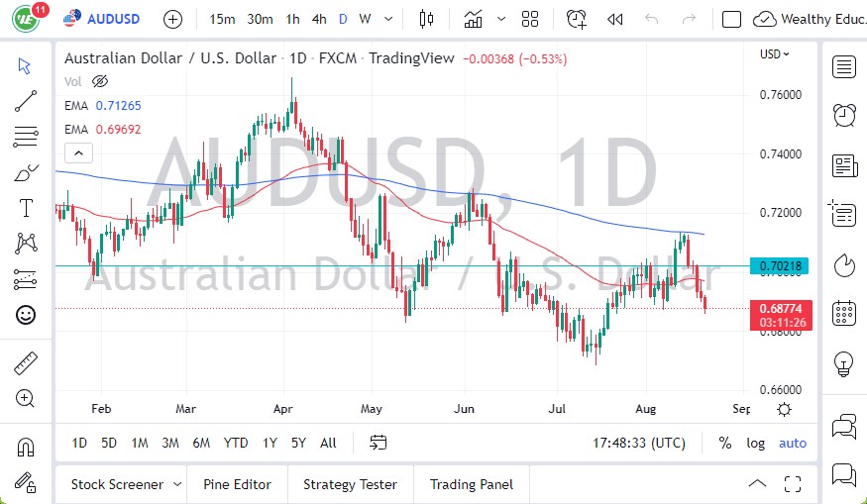Set the chart range to YTD
Image resolution: width=867 pixels, height=504 pixels.
(236, 443)
